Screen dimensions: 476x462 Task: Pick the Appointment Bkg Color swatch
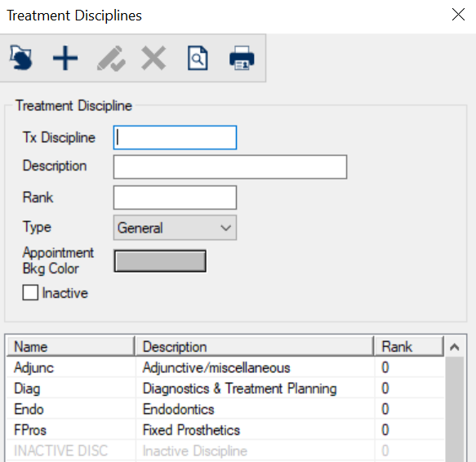point(160,260)
